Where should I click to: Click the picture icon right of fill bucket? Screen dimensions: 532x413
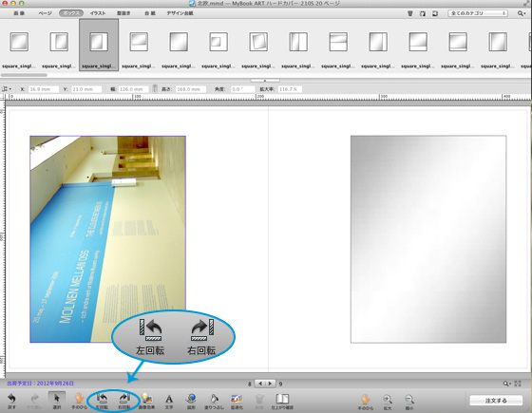click(237, 399)
